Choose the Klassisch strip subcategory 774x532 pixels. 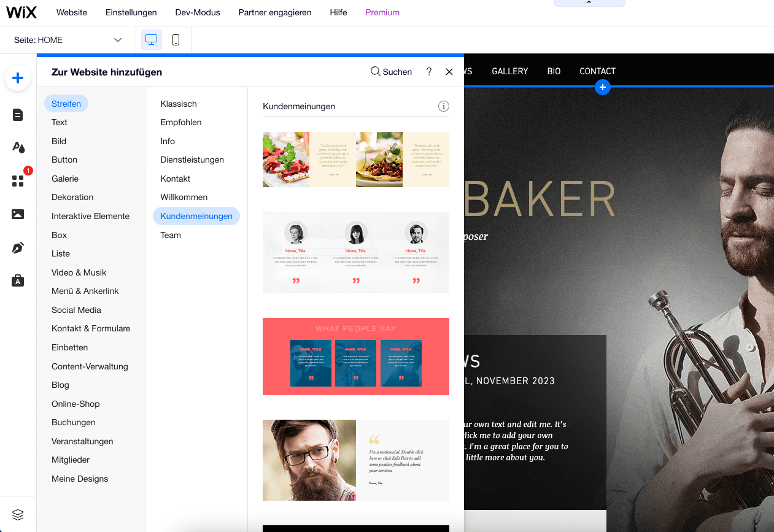179,104
